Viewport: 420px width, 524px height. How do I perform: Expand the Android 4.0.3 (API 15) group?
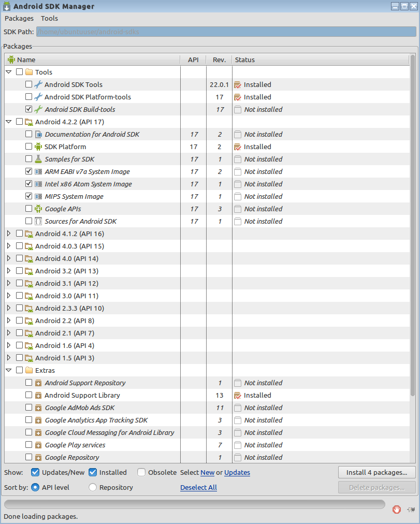9,246
